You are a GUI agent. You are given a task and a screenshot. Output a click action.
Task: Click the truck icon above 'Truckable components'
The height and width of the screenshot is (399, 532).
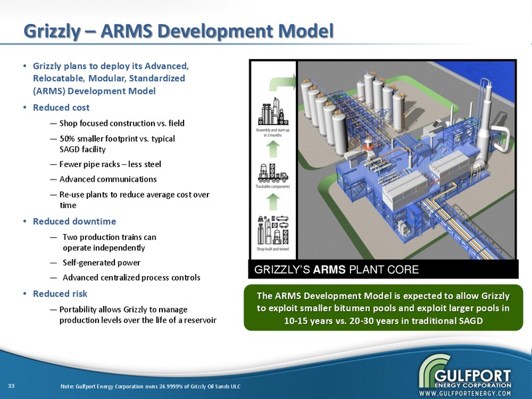click(x=273, y=173)
